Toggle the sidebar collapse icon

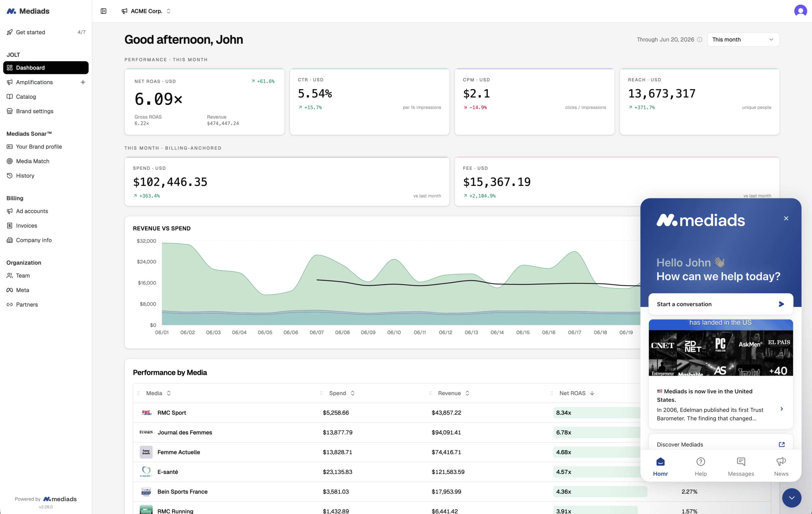tap(103, 11)
